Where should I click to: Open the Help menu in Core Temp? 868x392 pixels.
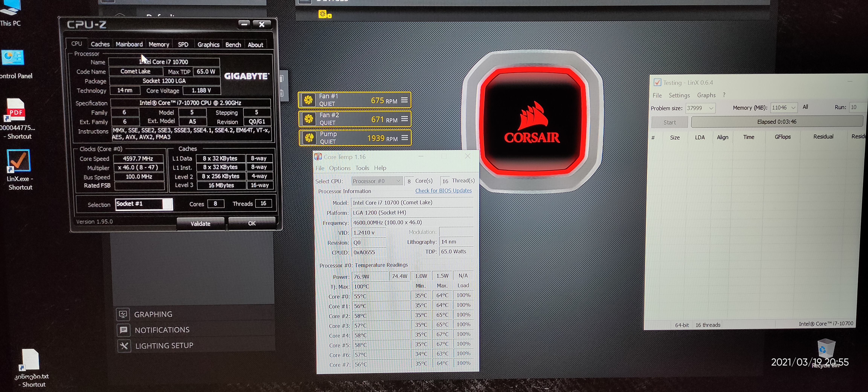coord(380,168)
